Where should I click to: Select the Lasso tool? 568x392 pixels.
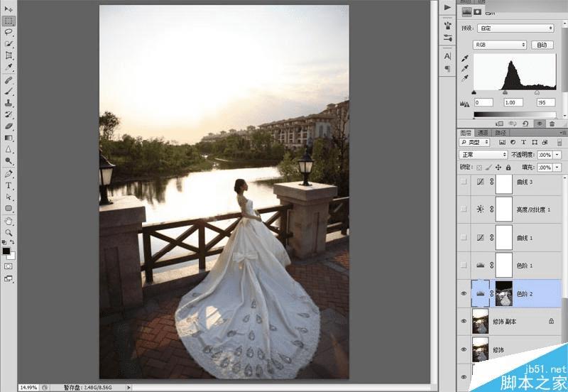[9, 32]
